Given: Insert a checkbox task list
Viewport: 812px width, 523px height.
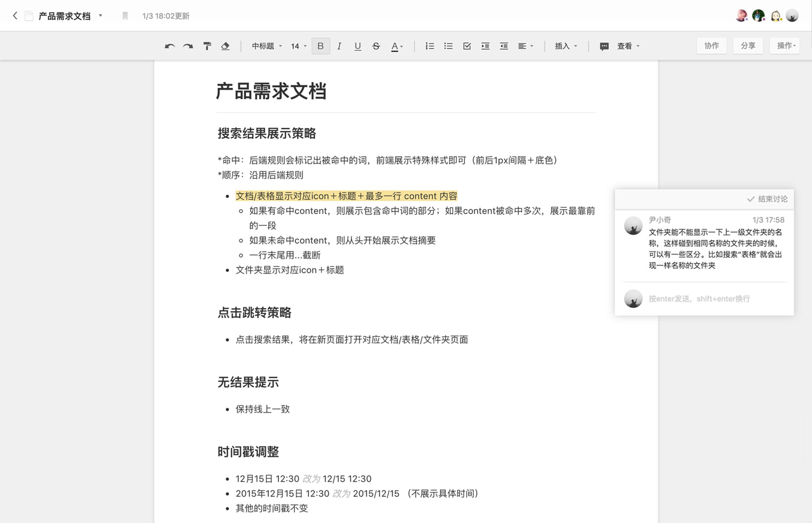Looking at the screenshot, I should point(467,46).
